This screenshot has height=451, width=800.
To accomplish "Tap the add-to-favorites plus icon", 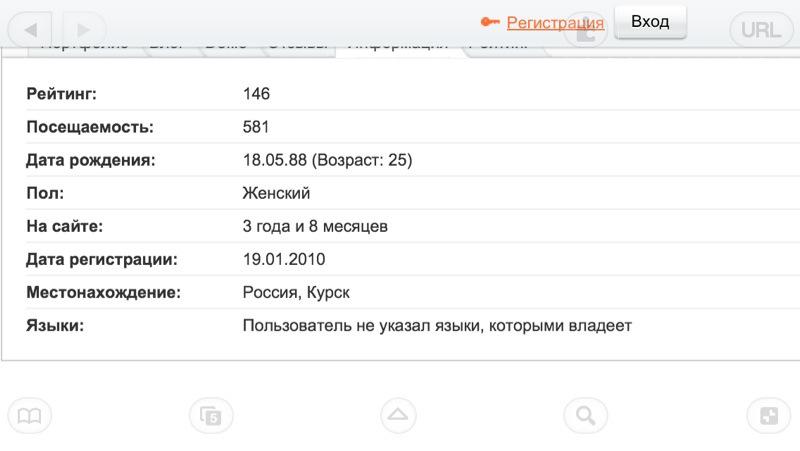I will tap(769, 416).
